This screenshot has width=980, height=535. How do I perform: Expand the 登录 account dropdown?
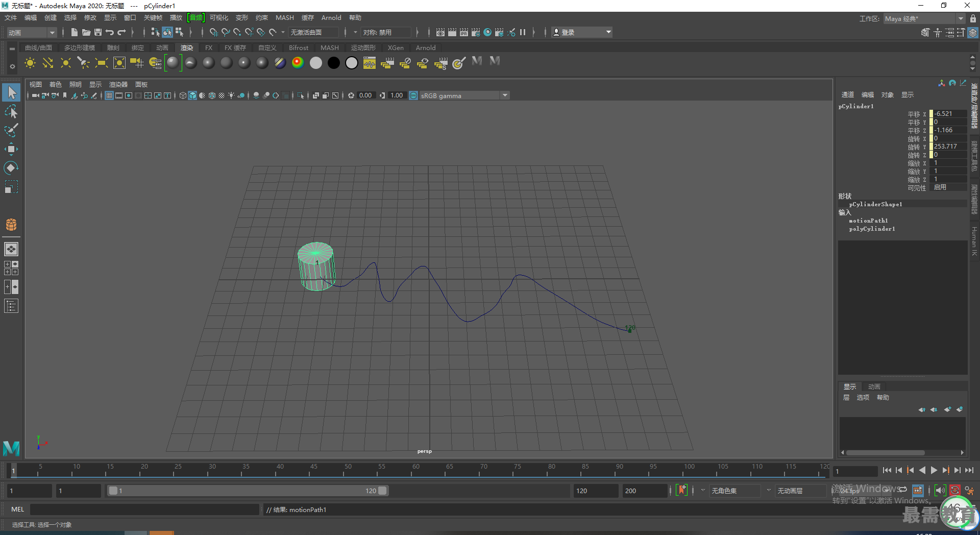pos(582,32)
